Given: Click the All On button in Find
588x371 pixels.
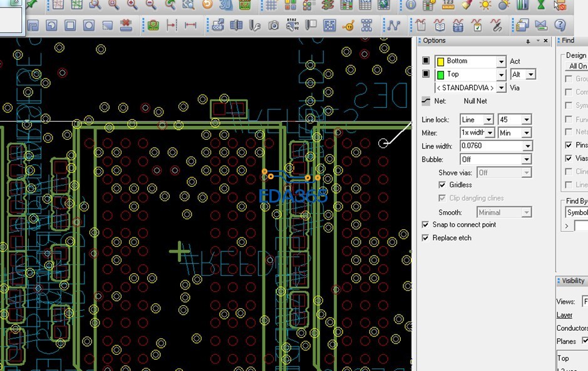Looking at the screenshot, I should 577,66.
